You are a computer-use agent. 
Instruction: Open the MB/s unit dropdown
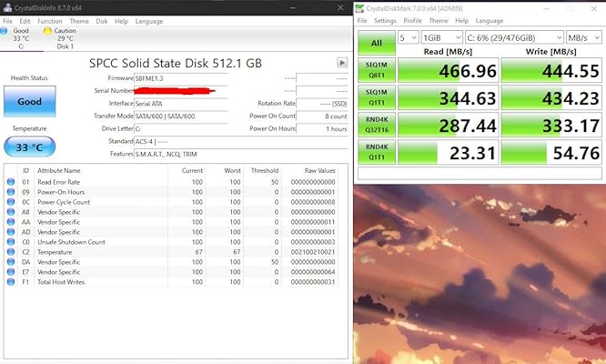(583, 37)
